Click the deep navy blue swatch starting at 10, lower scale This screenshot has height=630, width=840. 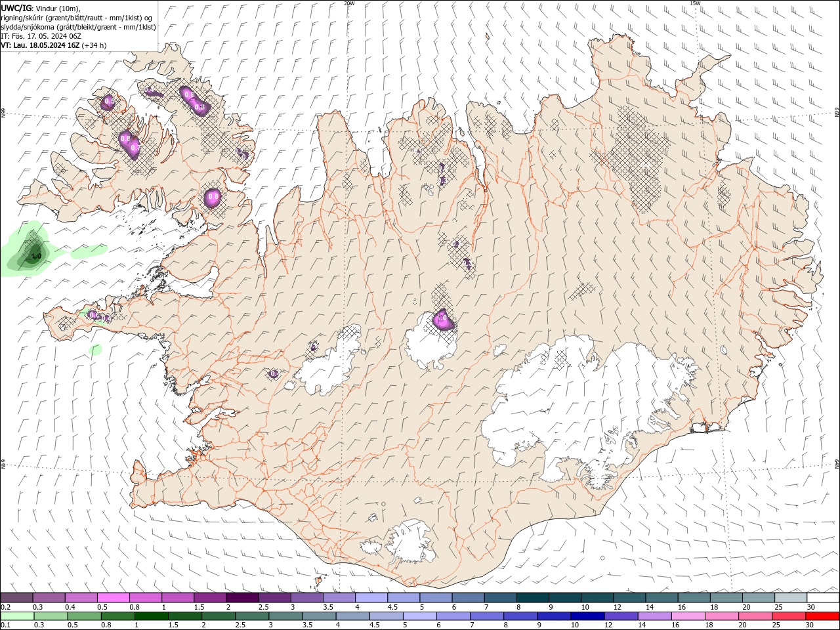point(587,616)
